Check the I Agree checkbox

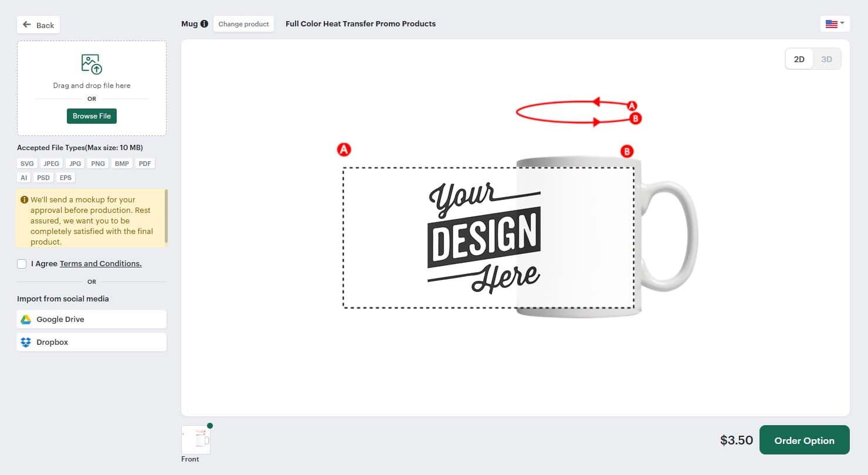(x=22, y=264)
